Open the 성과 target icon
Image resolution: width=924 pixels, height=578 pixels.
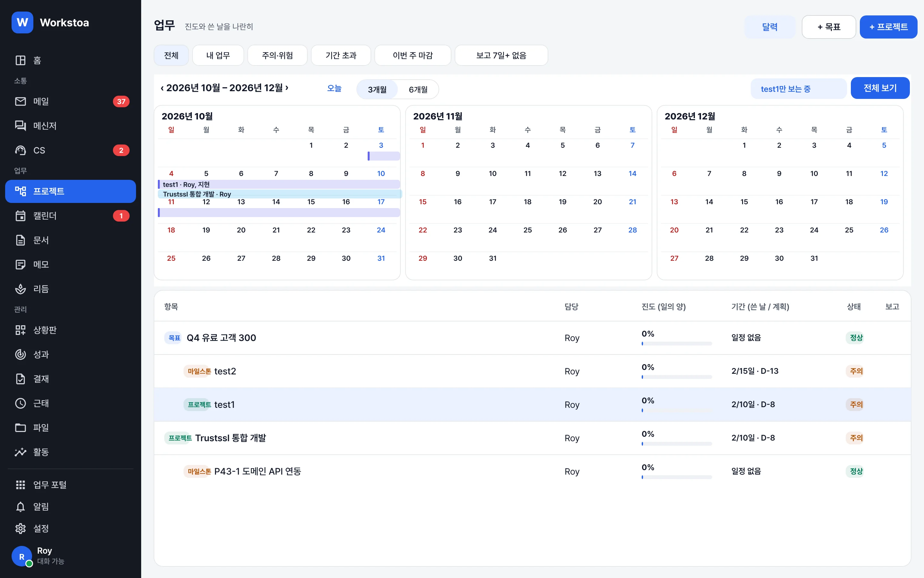click(20, 355)
